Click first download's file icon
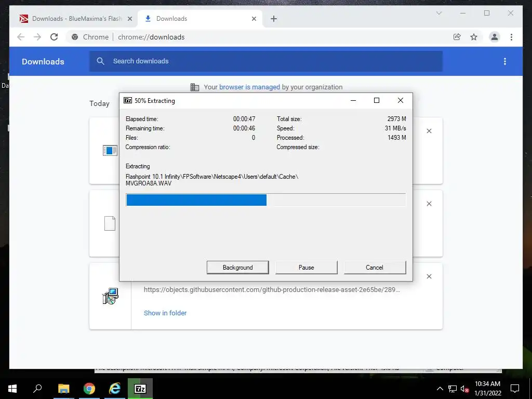This screenshot has height=399, width=532. (110, 150)
